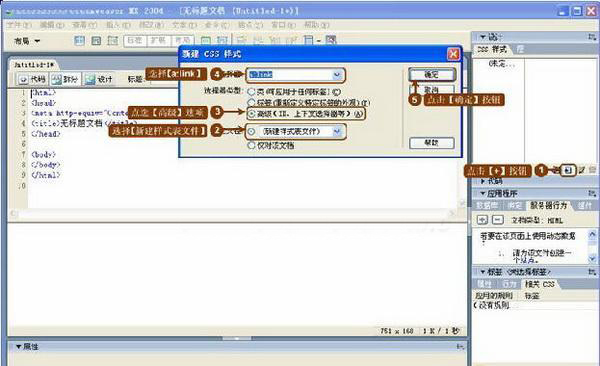Click the Delete CSS style trash icon

pyautogui.click(x=593, y=170)
